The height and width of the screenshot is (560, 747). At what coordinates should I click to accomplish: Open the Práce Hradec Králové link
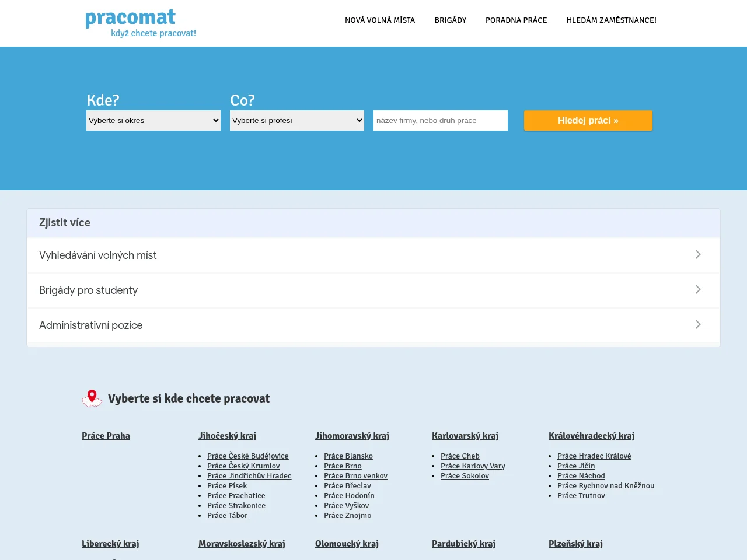[x=594, y=456]
